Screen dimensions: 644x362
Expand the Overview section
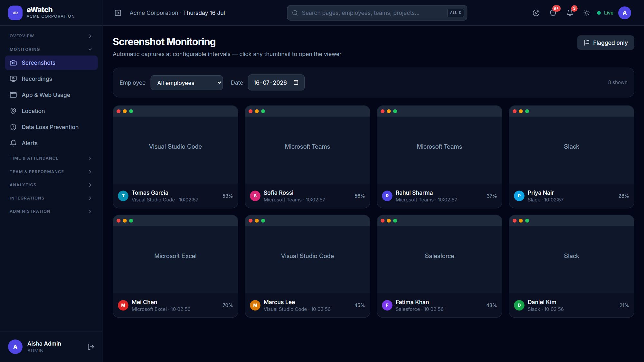(52, 36)
